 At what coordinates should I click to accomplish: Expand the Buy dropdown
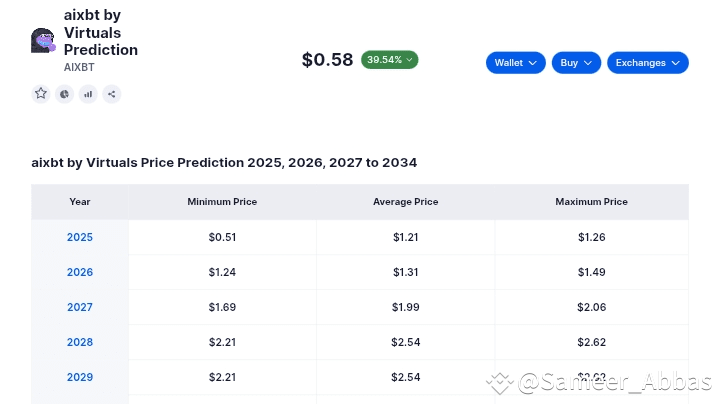pyautogui.click(x=576, y=62)
